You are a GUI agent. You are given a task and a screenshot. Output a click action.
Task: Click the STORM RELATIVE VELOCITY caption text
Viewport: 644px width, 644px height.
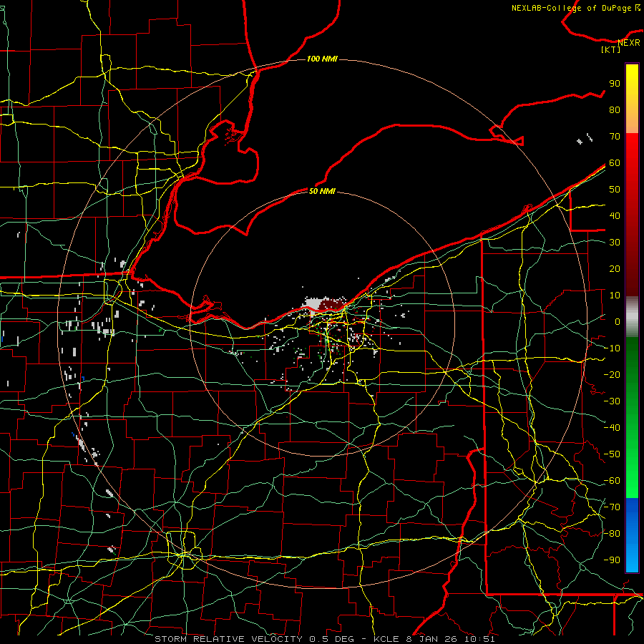pos(230,639)
